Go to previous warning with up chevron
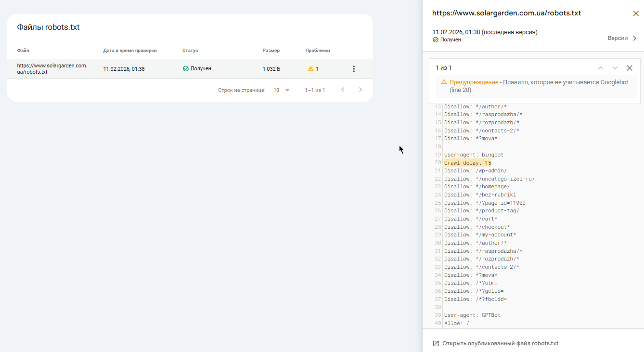 pos(601,68)
